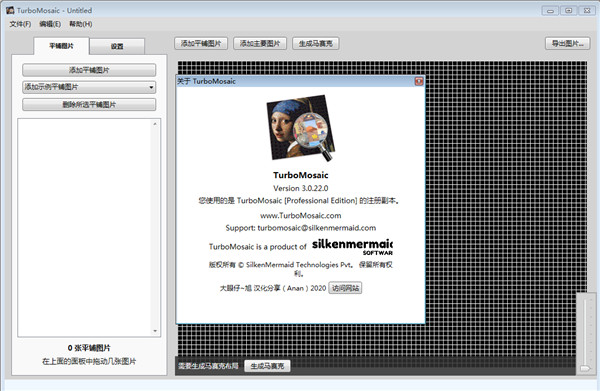
Task: Click the tile list scroll down arrow
Action: click(x=155, y=331)
